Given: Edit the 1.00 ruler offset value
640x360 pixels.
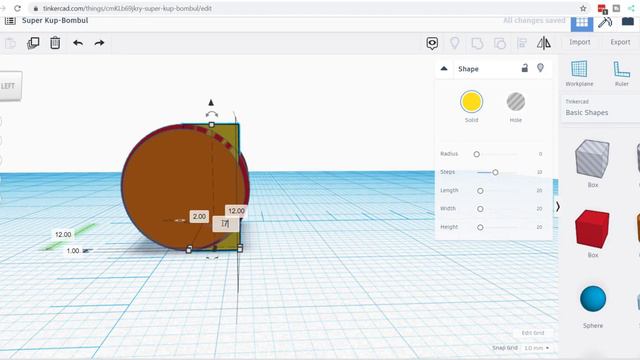Looking at the screenshot, I should point(73,251).
